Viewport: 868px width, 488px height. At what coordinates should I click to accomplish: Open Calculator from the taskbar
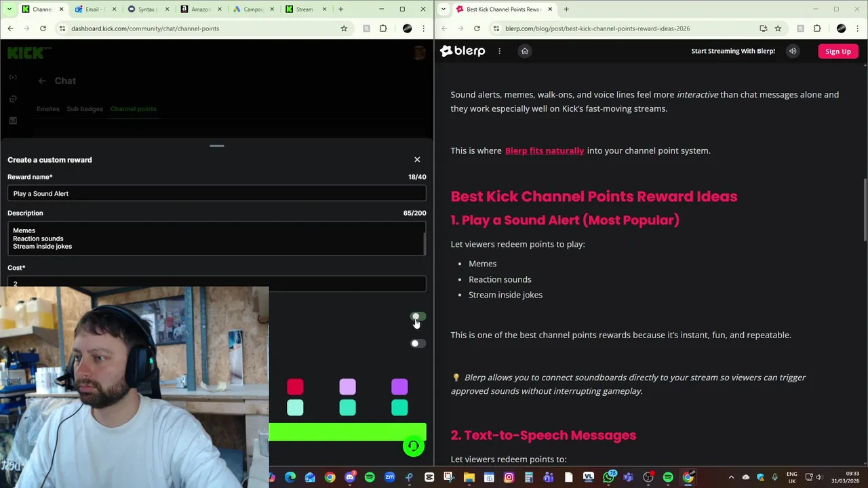528,478
